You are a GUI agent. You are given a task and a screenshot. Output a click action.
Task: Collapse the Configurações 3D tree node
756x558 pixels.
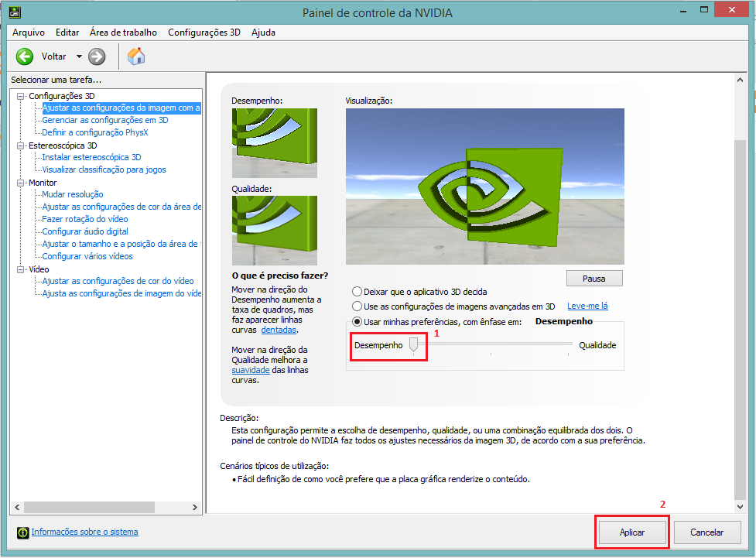pos(21,96)
